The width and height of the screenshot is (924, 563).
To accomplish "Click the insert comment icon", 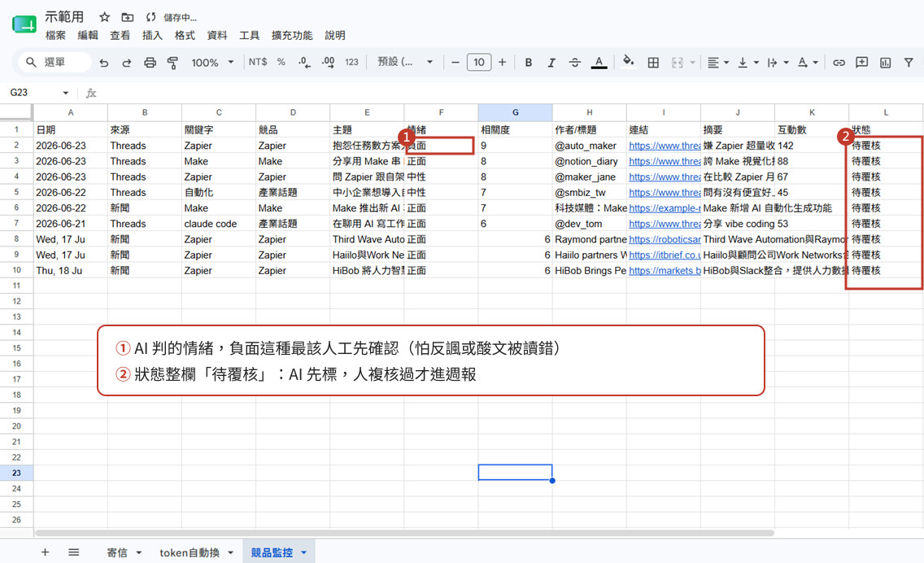I will click(x=861, y=63).
